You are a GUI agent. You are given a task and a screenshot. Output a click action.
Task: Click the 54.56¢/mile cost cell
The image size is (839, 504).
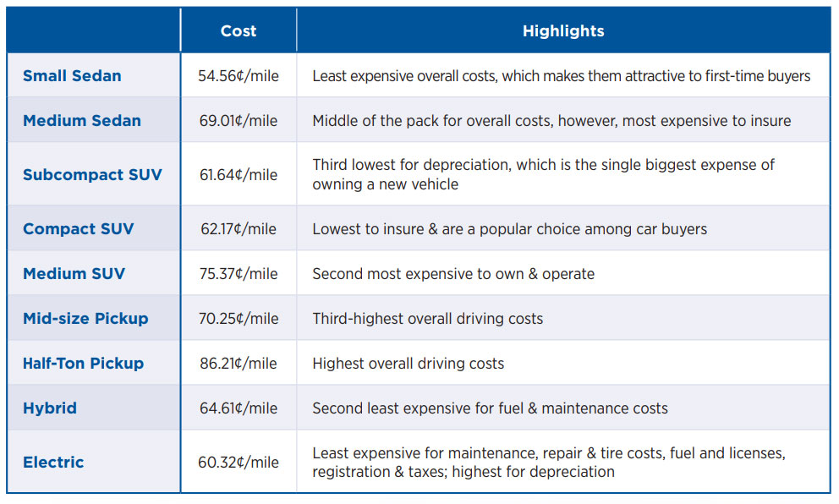238,76
